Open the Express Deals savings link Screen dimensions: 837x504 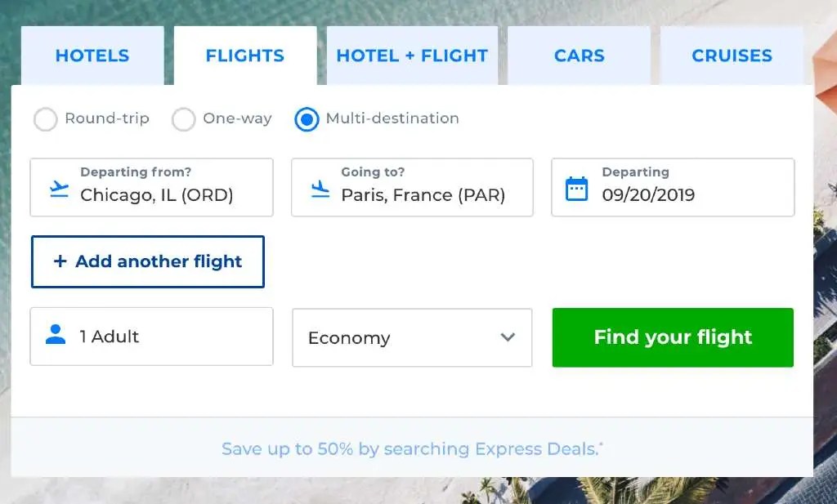(411, 448)
